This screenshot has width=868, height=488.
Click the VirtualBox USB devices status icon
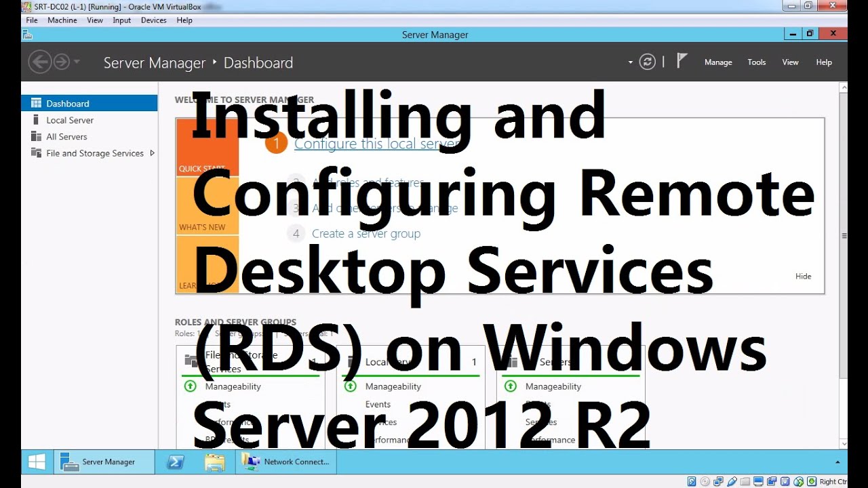(x=732, y=482)
